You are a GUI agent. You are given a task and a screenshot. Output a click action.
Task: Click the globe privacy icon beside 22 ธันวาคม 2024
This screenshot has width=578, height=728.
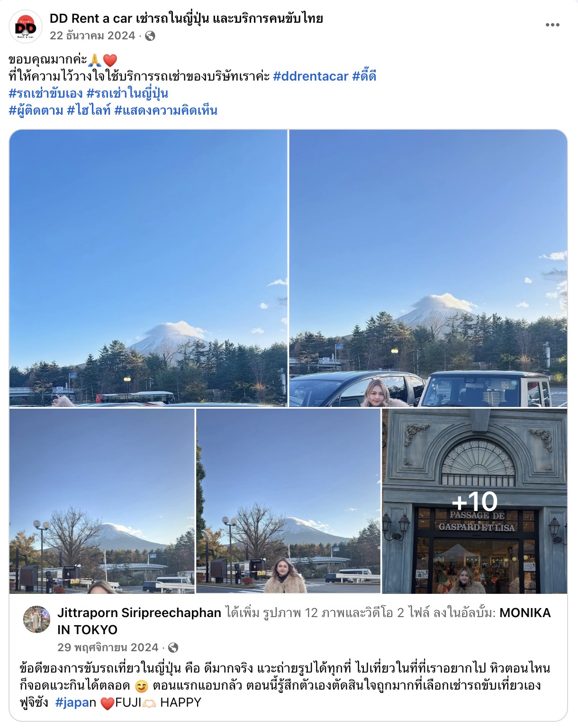(150, 36)
